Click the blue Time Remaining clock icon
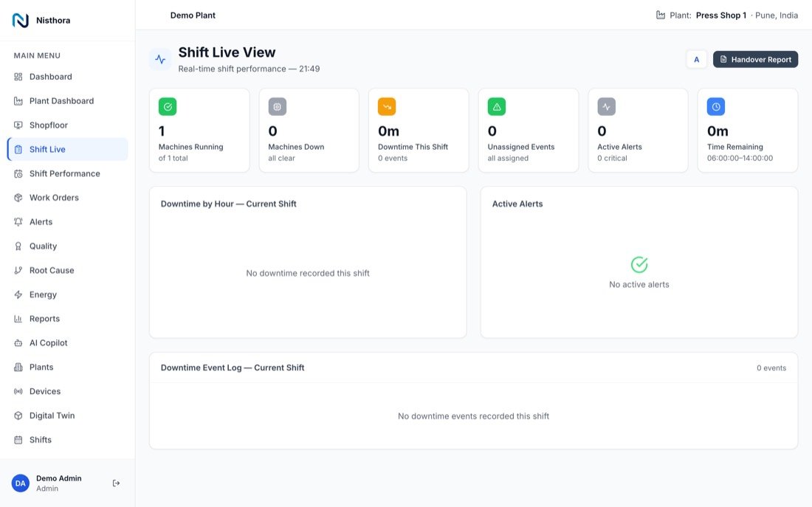Screen dimensions: 812x507 tap(716, 107)
